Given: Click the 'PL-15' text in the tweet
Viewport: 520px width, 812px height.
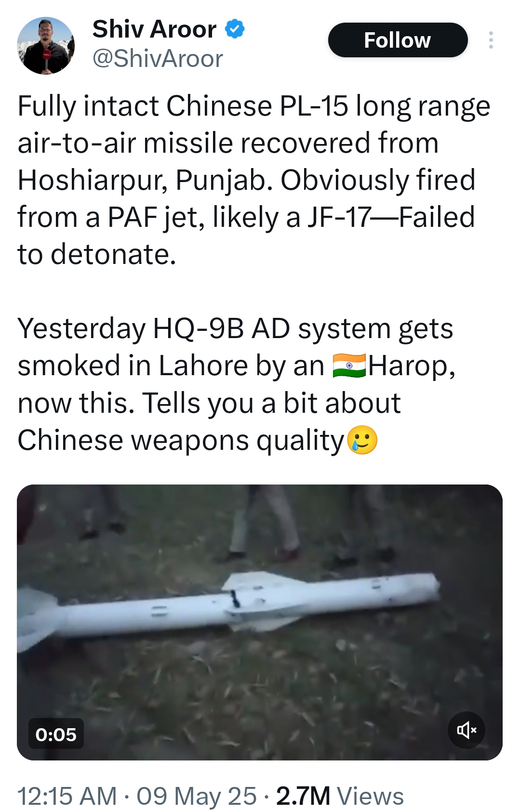Looking at the screenshot, I should pyautogui.click(x=313, y=105).
